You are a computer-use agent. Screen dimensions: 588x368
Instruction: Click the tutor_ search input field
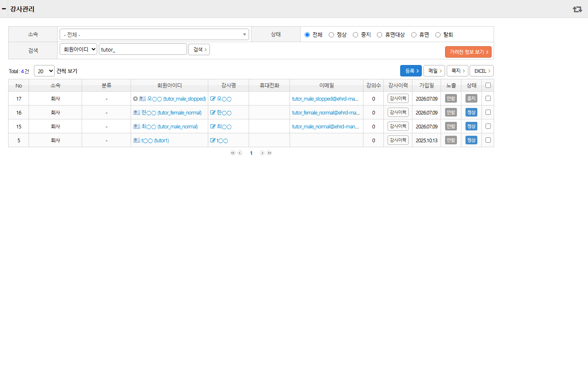coord(143,49)
